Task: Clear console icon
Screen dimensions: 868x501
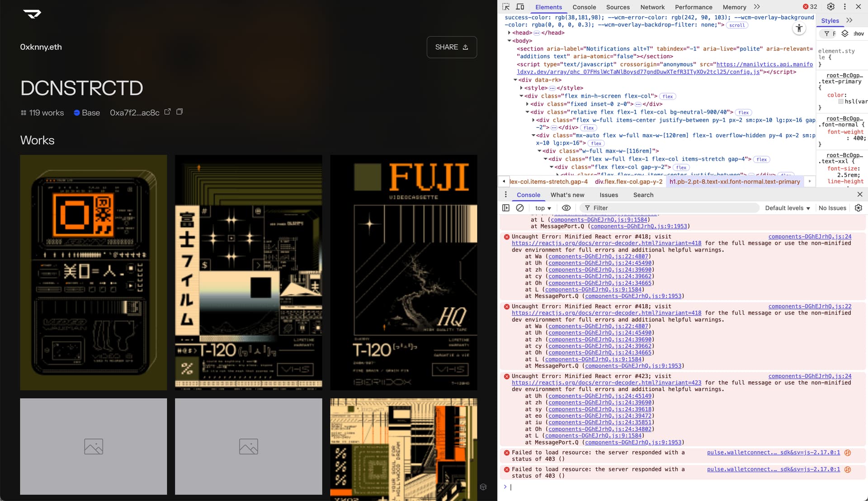Action: pos(520,208)
